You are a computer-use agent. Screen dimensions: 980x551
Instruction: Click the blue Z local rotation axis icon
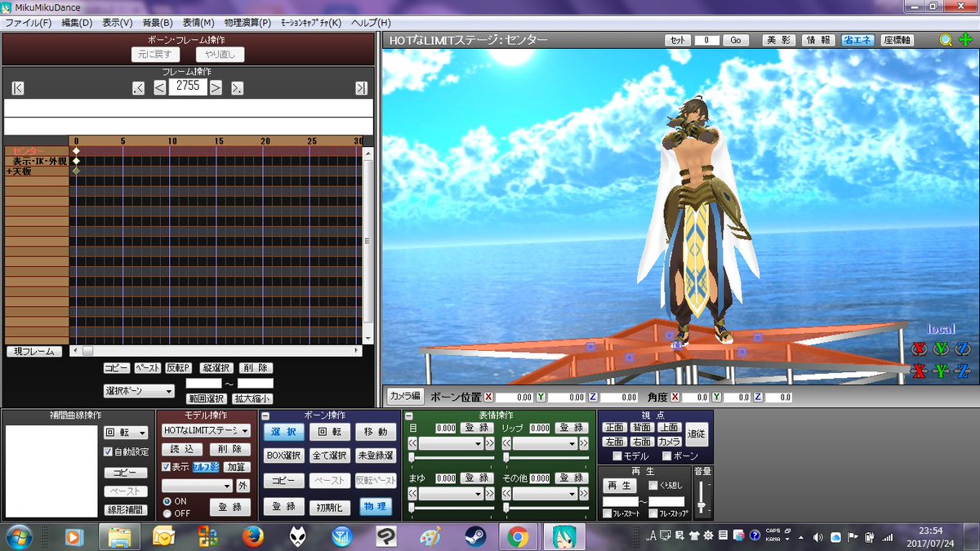pyautogui.click(x=963, y=349)
